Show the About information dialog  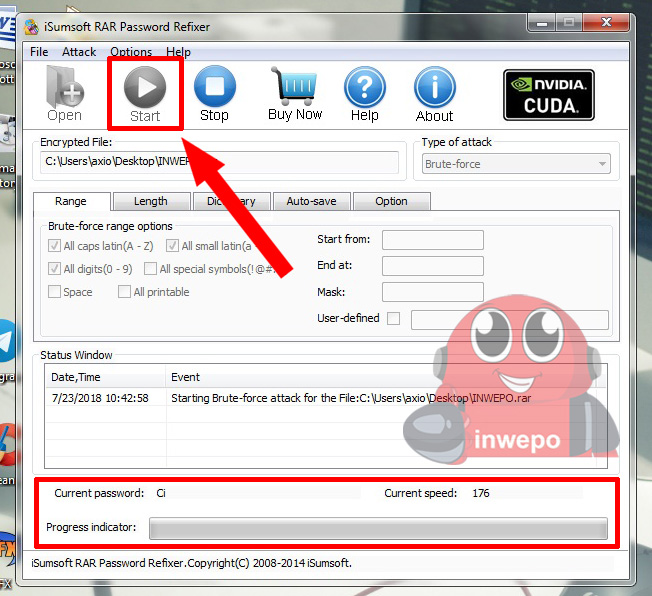coord(435,94)
